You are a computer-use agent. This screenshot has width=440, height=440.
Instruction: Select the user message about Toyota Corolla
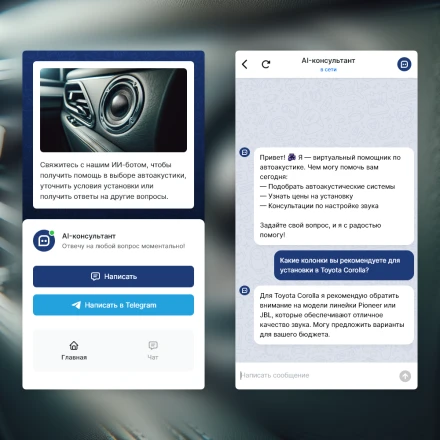pos(344,265)
